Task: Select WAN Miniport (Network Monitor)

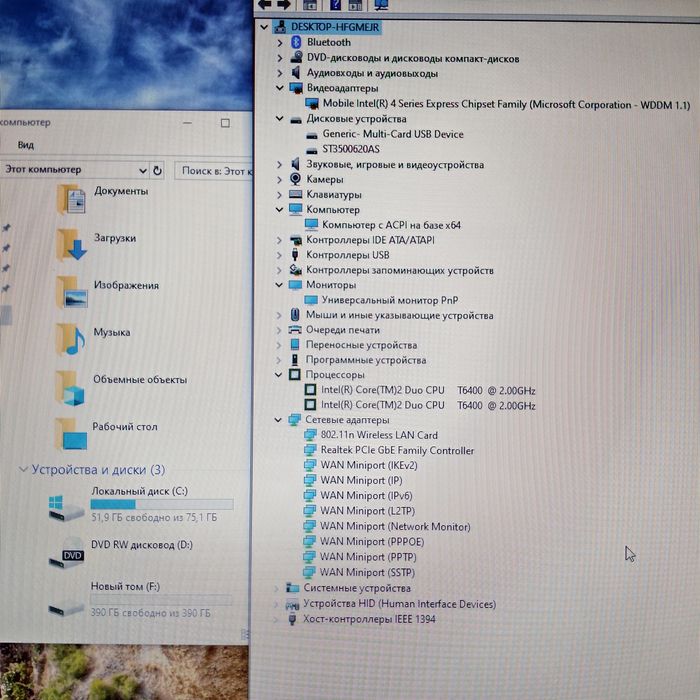Action: tap(395, 526)
